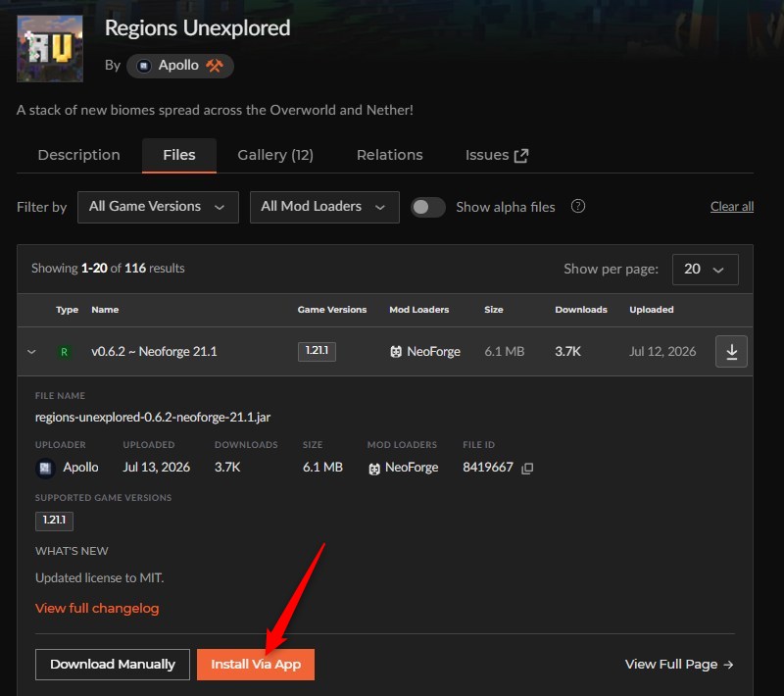Open the Issues external link tab
This screenshot has width=784, height=696.
click(x=497, y=155)
